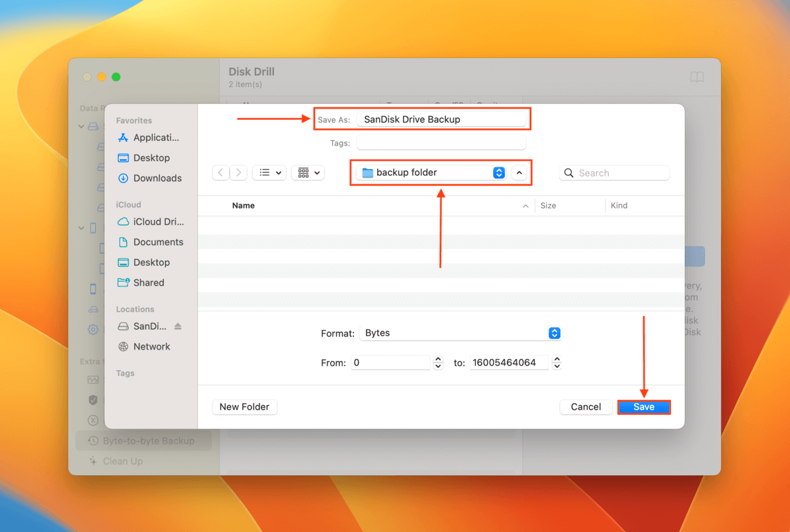Viewport: 790px width, 532px height.
Task: Click Documents file icon in sidebar
Action: [x=123, y=242]
